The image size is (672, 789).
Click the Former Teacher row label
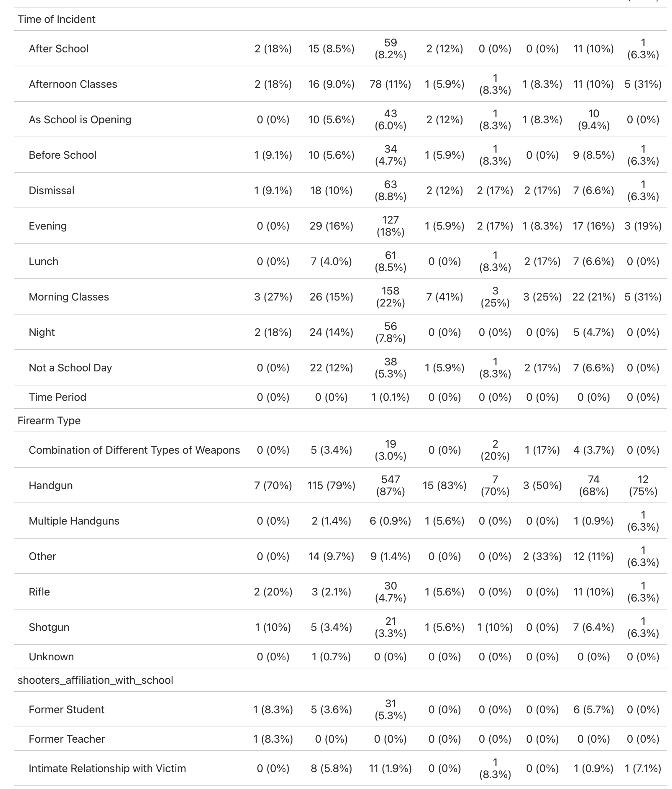(x=67, y=739)
